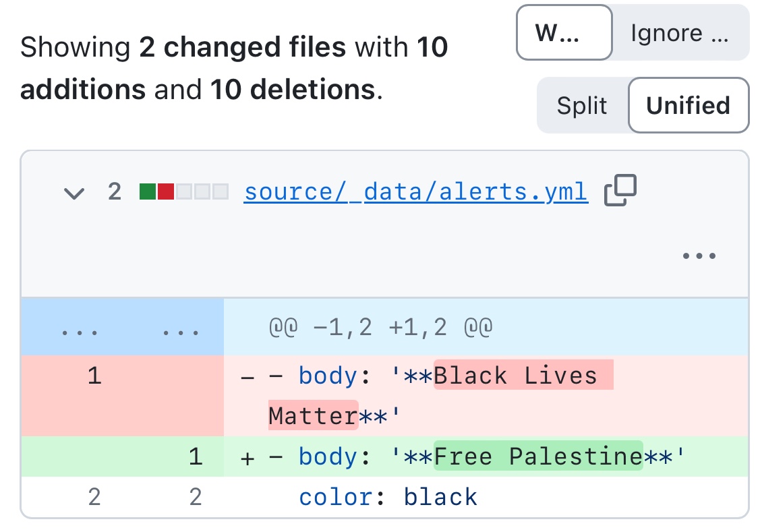Select deleted line number 1
The width and height of the screenshot is (760, 532).
(x=94, y=376)
